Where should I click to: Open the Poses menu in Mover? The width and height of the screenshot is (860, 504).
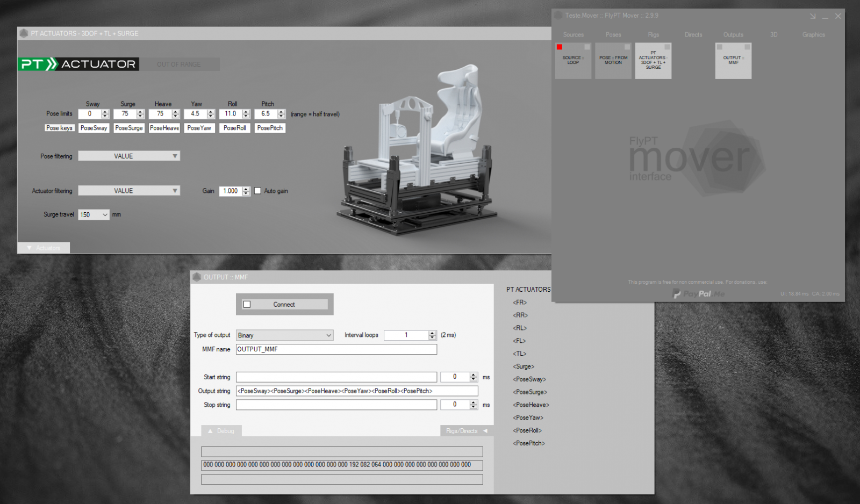613,34
